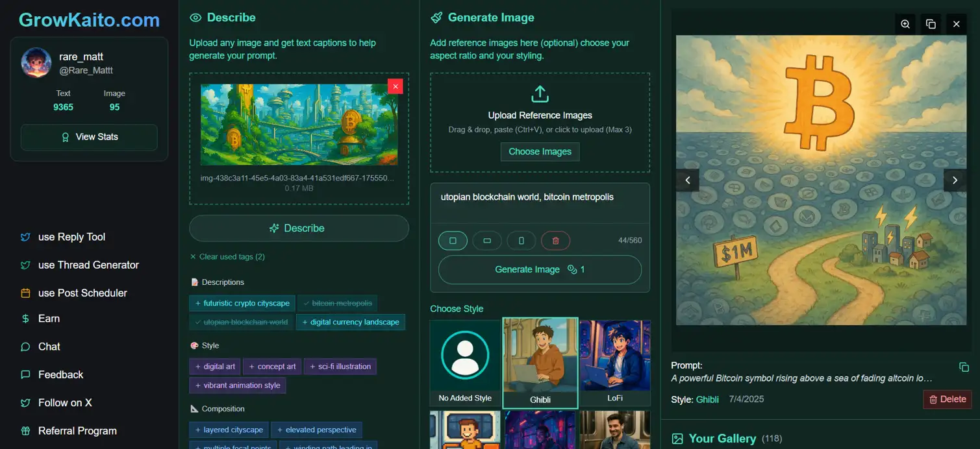Screen dimensions: 980x449
Task: Select the landscape aspect ratio option
Action: click(486, 241)
